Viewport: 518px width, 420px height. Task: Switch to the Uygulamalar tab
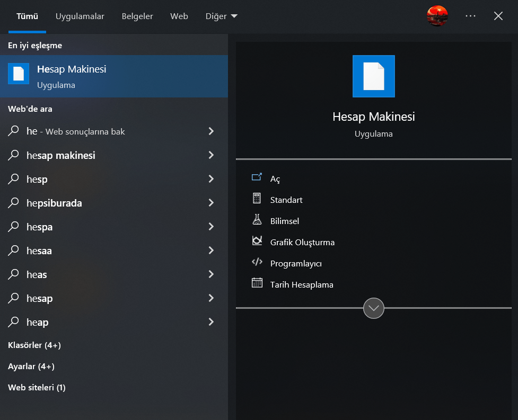tap(80, 16)
